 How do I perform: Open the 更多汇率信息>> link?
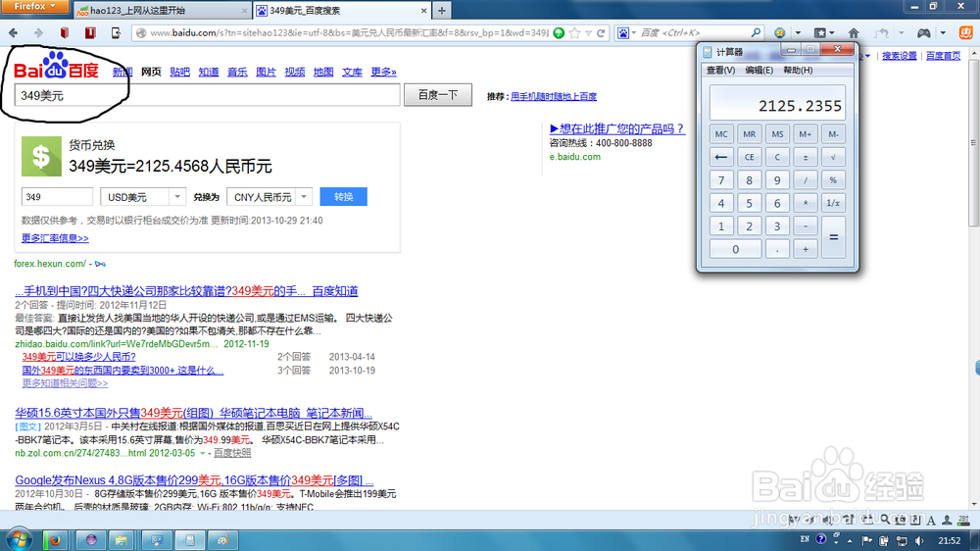(55, 238)
